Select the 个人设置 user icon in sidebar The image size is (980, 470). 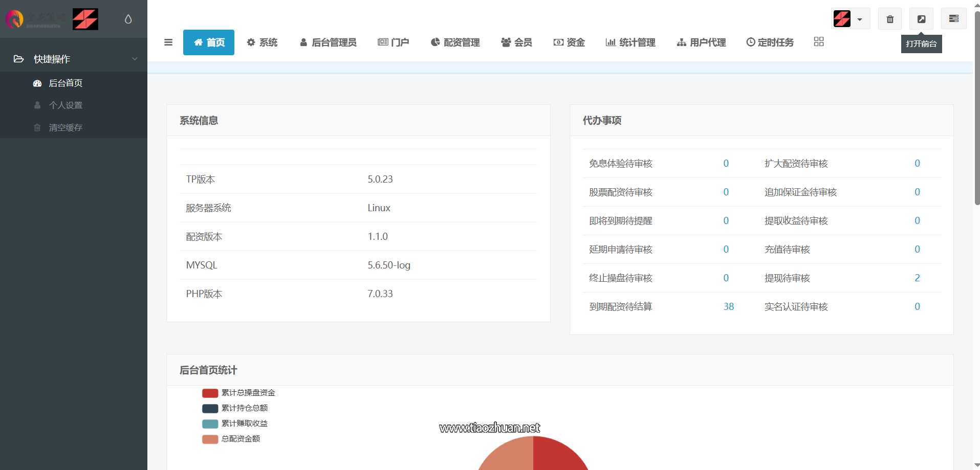[x=37, y=105]
